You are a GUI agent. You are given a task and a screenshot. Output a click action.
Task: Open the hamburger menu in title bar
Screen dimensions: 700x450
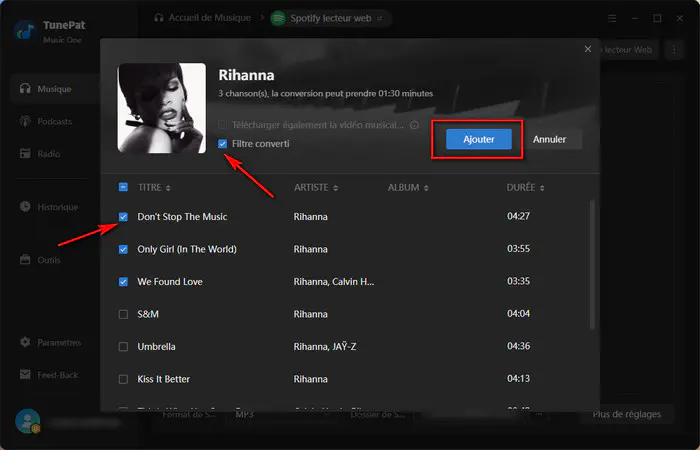(x=612, y=18)
